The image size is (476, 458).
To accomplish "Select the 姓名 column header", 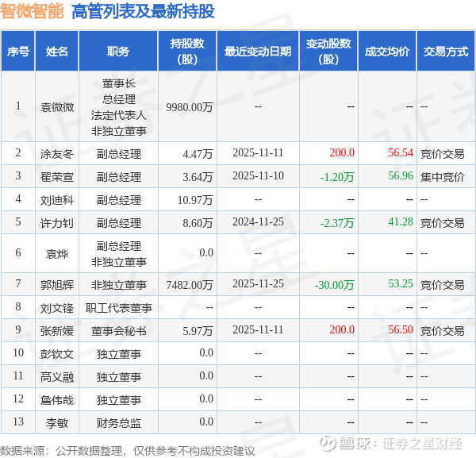I will [x=57, y=52].
